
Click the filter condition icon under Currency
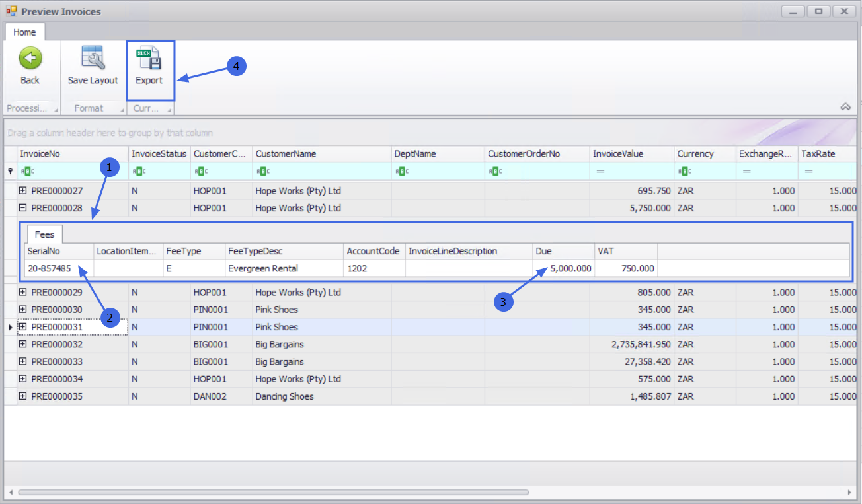click(685, 171)
